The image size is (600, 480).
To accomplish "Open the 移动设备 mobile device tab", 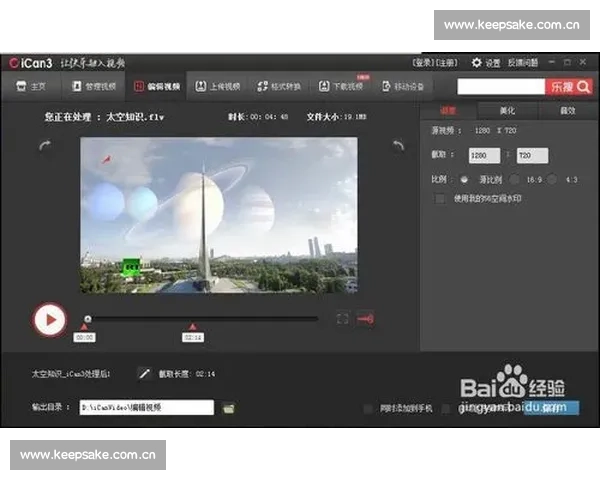I will point(403,87).
